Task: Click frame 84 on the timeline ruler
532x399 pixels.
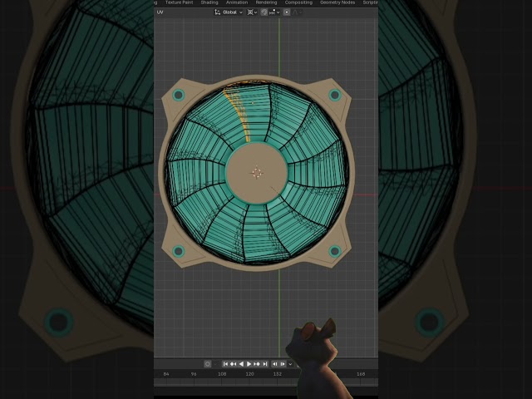Action: pyautogui.click(x=166, y=374)
